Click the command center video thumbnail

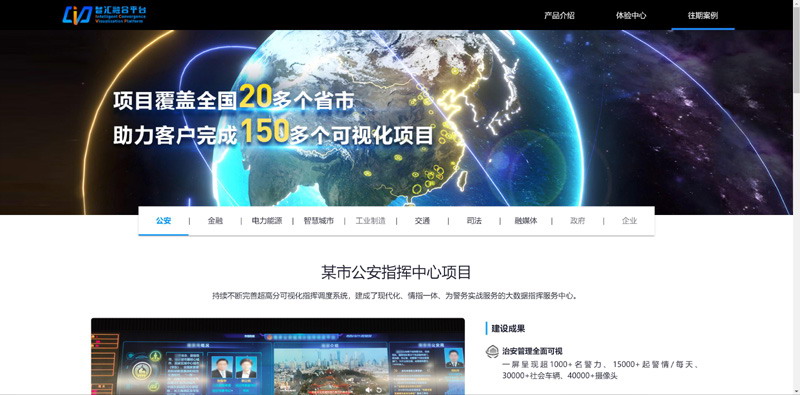point(278,356)
